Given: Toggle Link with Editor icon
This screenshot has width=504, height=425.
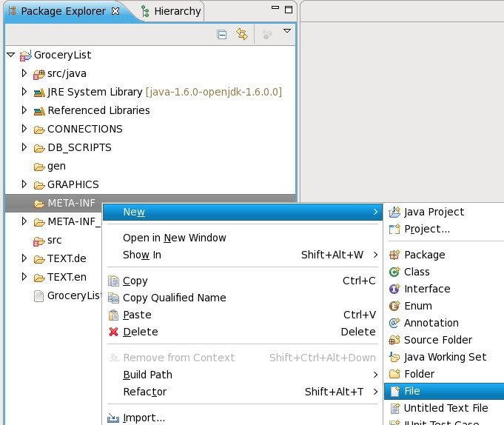Looking at the screenshot, I should coord(241,34).
